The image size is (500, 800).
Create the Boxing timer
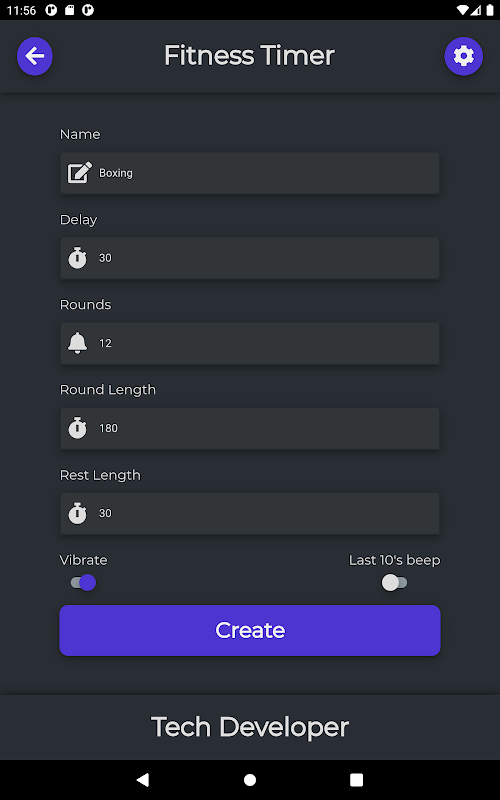[x=250, y=631]
